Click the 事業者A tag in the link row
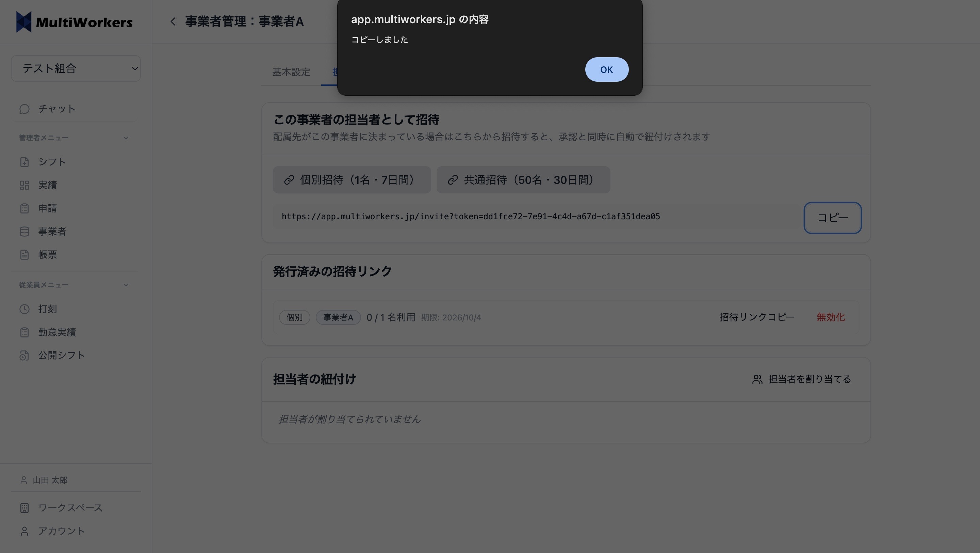This screenshot has width=980, height=553. tap(338, 317)
